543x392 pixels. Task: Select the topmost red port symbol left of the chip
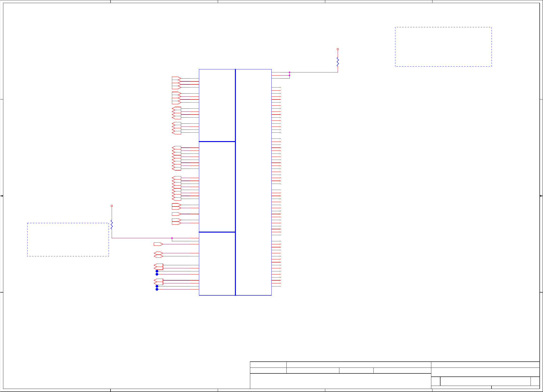tap(176, 78)
